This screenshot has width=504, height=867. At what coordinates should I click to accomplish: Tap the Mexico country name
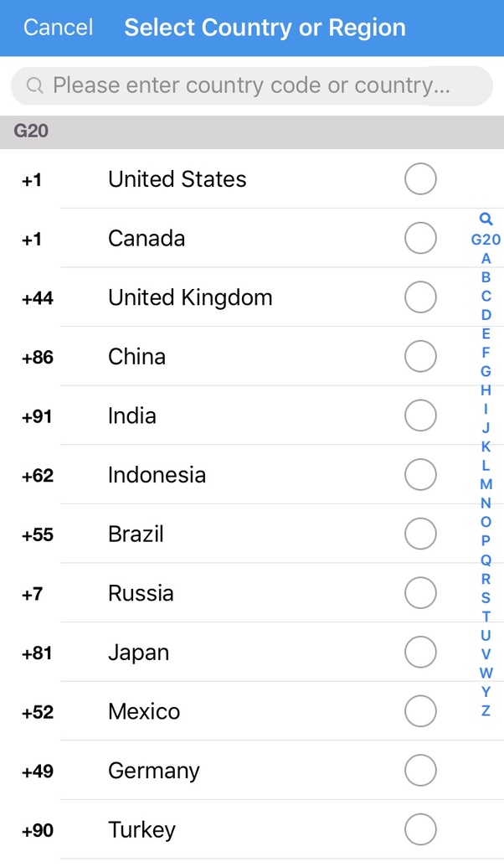pos(144,712)
